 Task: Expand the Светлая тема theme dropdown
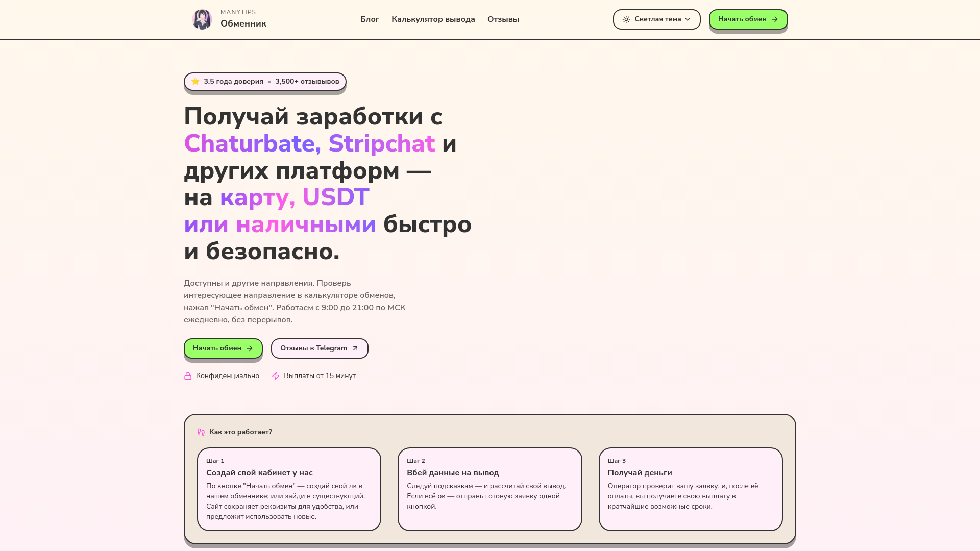point(656,19)
